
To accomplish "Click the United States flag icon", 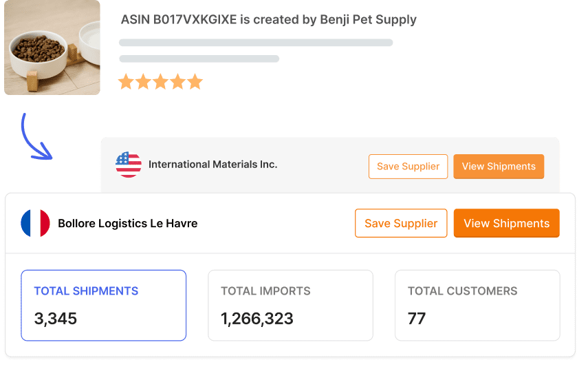I will pos(129,165).
